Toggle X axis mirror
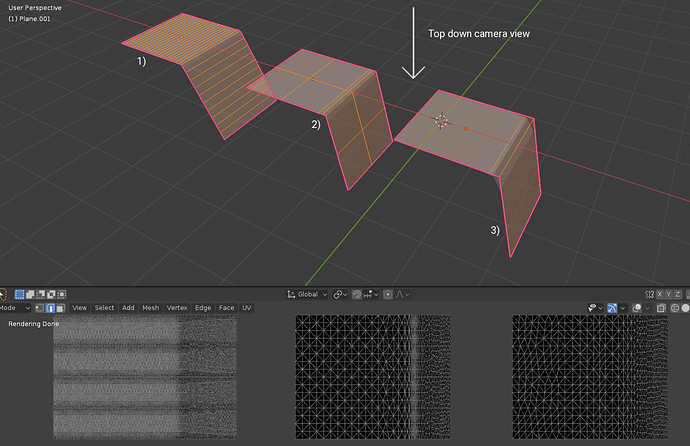This screenshot has height=446, width=690. point(660,294)
